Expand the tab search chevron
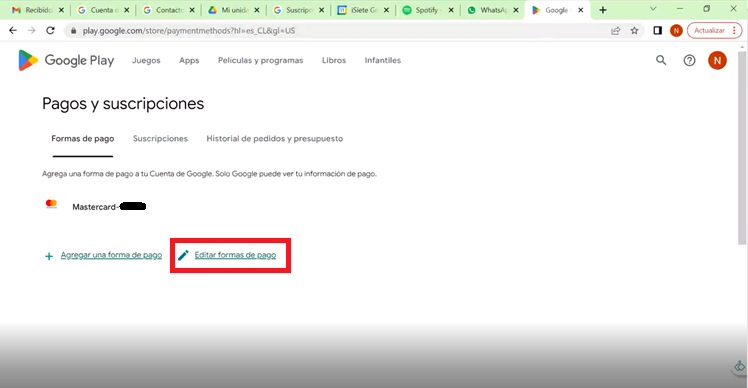Image resolution: width=748 pixels, height=388 pixels. pyautogui.click(x=653, y=9)
